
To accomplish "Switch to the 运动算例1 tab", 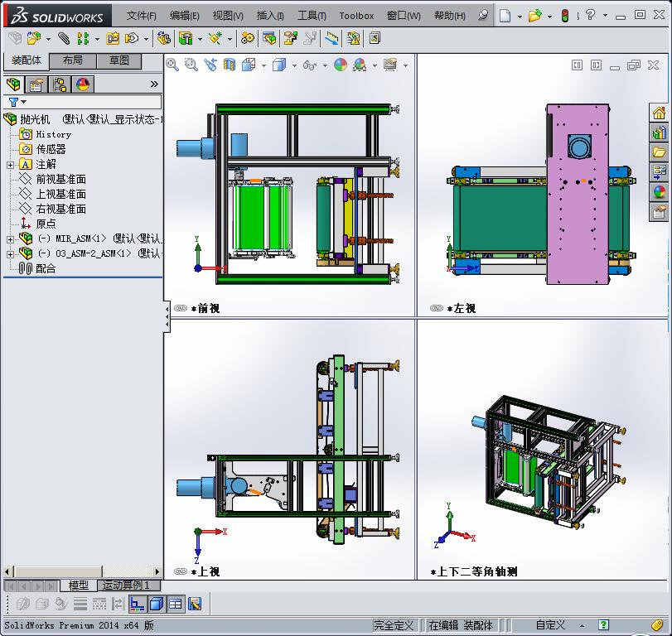I will (128, 585).
